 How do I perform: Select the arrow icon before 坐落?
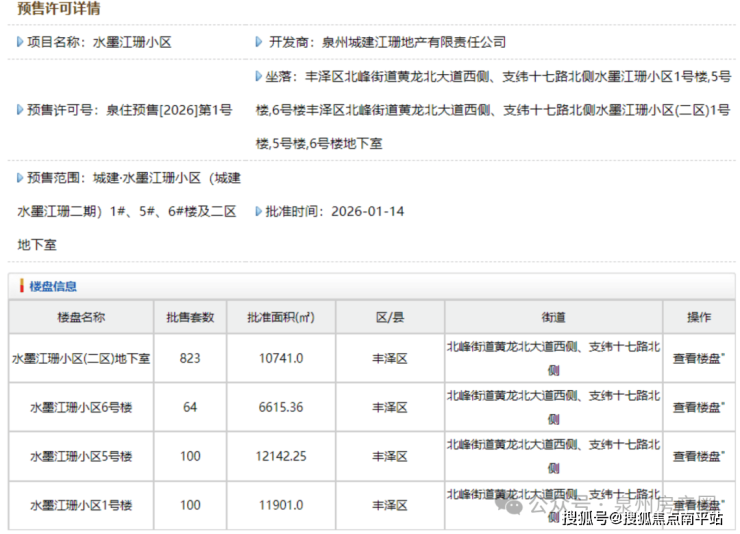point(258,76)
